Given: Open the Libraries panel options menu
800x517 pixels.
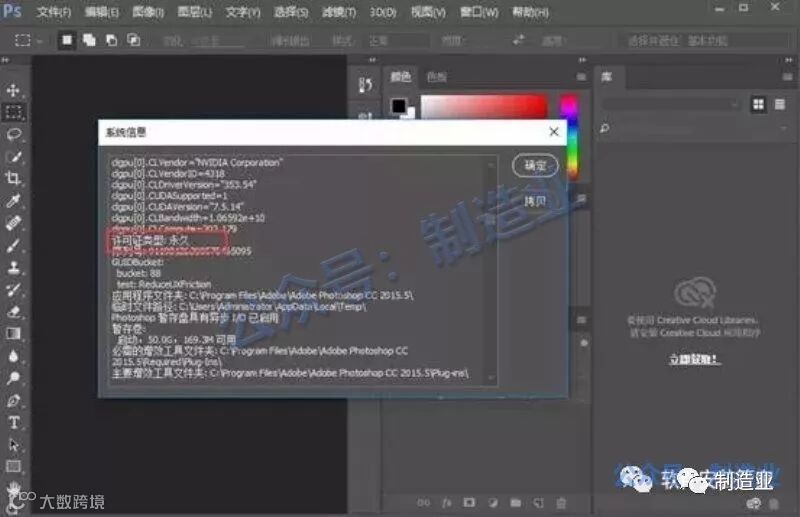Looking at the screenshot, I should click(788, 77).
